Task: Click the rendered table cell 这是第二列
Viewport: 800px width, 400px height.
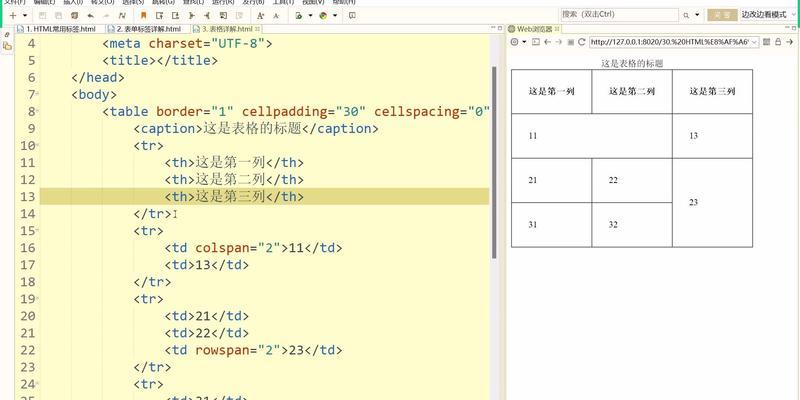Action: pos(632,92)
